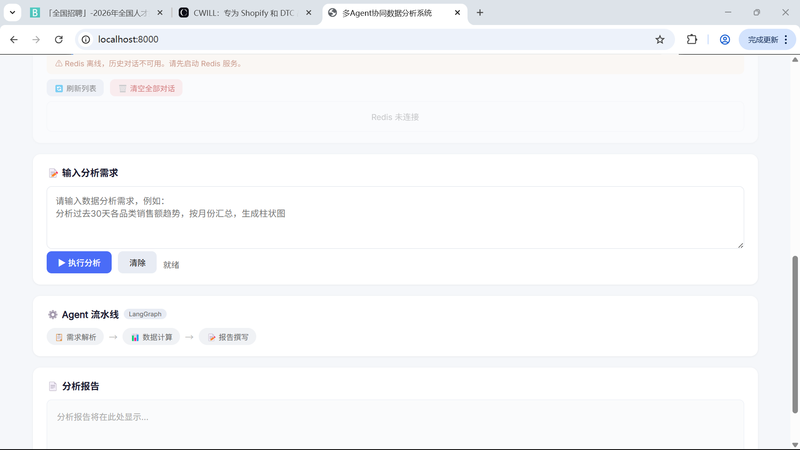View site information icon
Viewport: 800px width, 450px height.
click(86, 39)
